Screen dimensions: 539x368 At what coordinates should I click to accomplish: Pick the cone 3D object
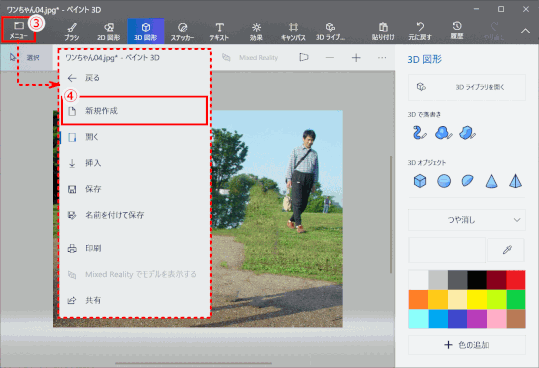tap(492, 181)
